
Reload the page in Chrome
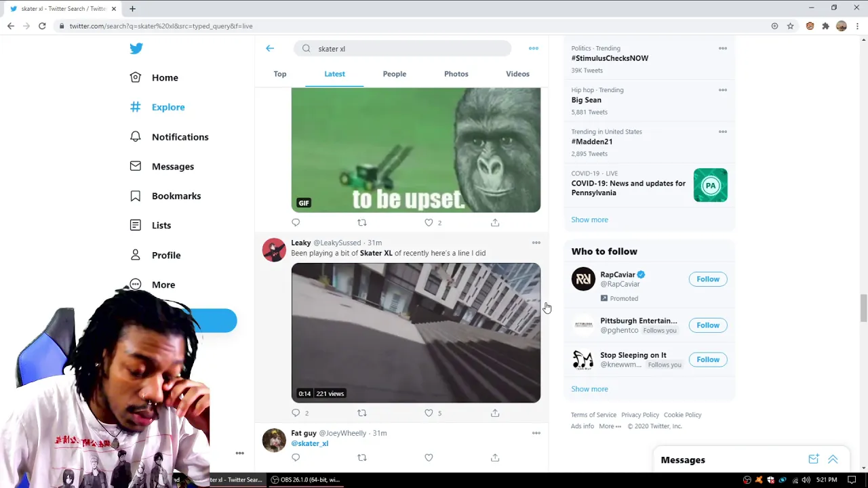coord(42,26)
